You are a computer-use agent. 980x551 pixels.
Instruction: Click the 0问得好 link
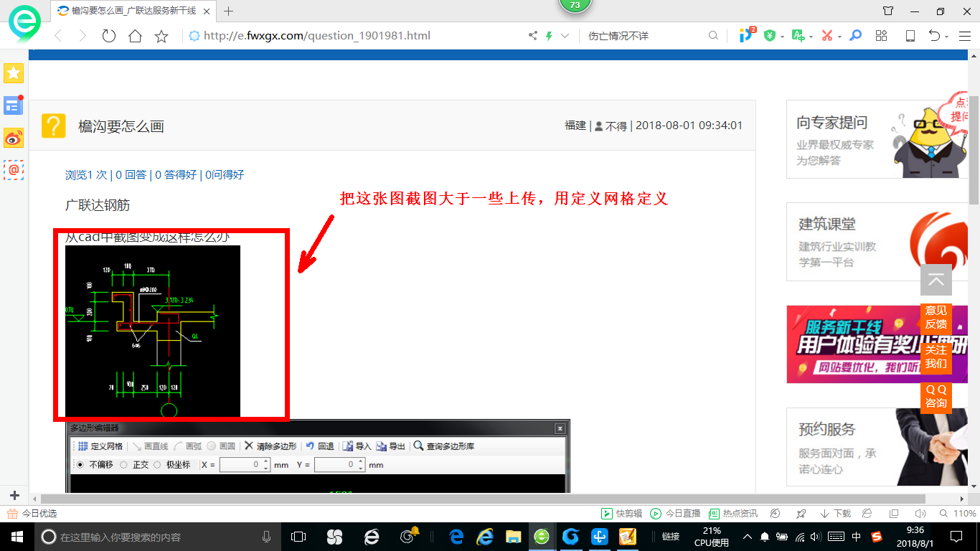pyautogui.click(x=225, y=174)
